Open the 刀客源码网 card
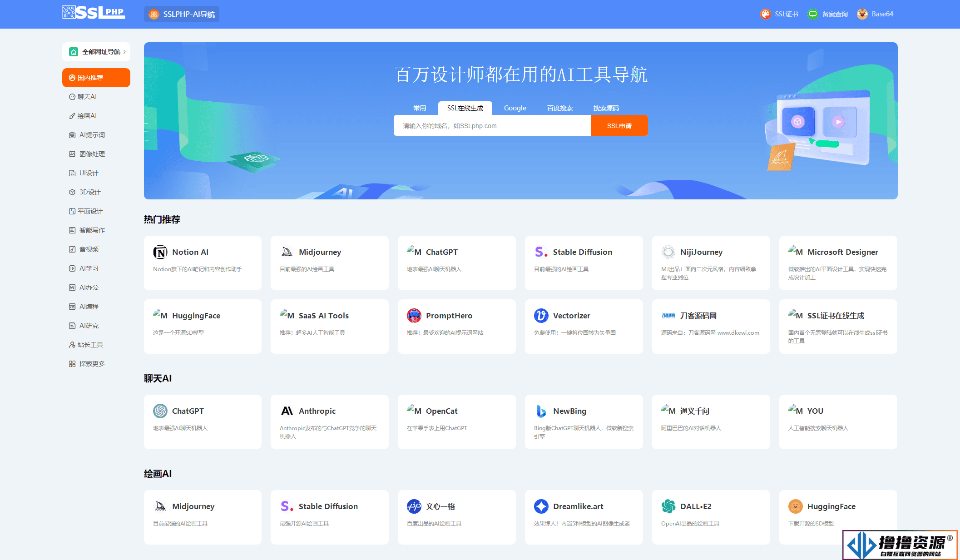Screen dimensions: 960x560 click(711, 327)
